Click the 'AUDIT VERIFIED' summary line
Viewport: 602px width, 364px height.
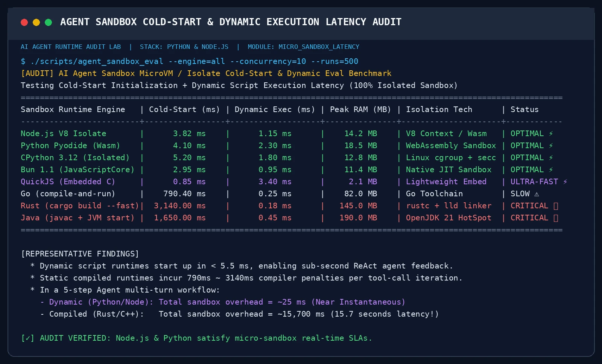pyautogui.click(x=196, y=338)
